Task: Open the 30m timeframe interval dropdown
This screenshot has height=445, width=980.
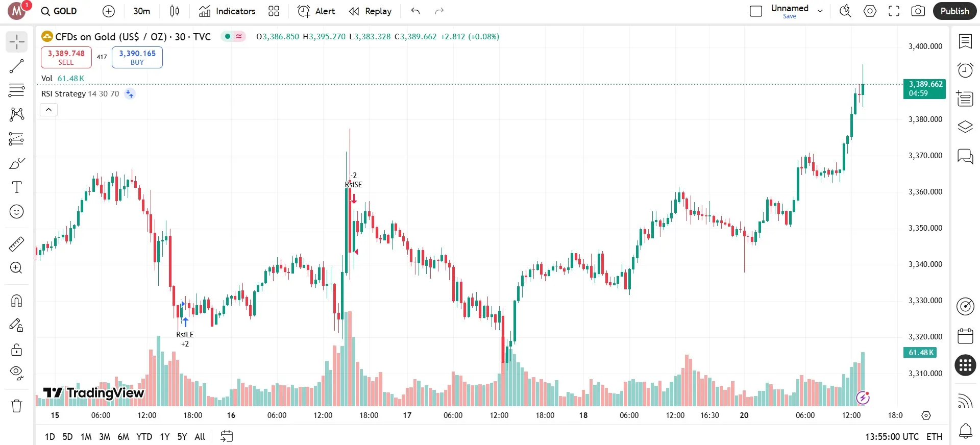Action: [x=141, y=11]
